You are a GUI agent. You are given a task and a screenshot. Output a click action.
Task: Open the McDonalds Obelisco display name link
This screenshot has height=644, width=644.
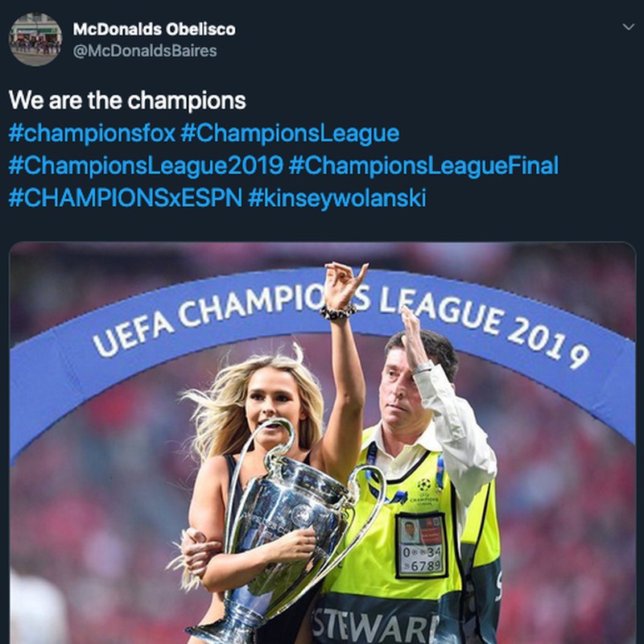coord(155,29)
